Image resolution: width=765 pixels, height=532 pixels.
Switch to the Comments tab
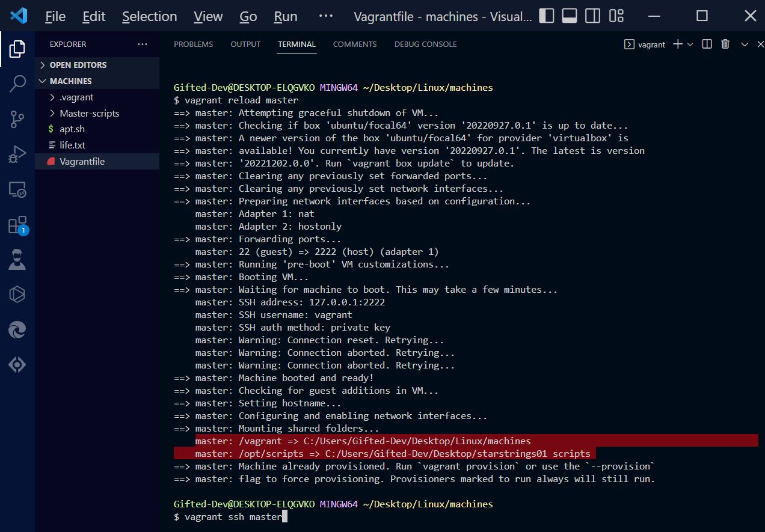coord(355,44)
